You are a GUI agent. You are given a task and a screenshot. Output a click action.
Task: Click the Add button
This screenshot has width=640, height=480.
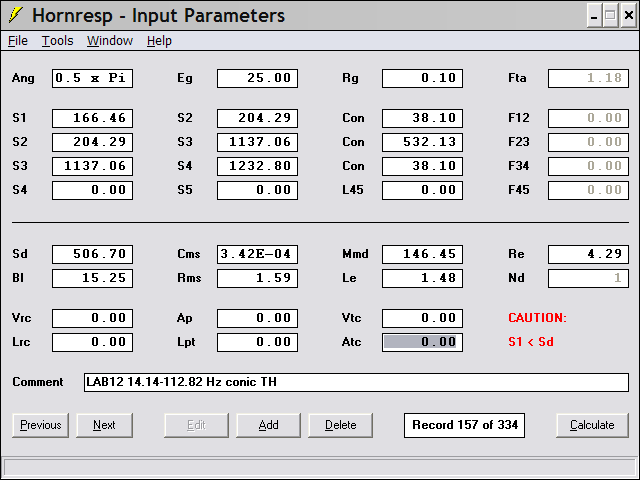pyautogui.click(x=268, y=425)
